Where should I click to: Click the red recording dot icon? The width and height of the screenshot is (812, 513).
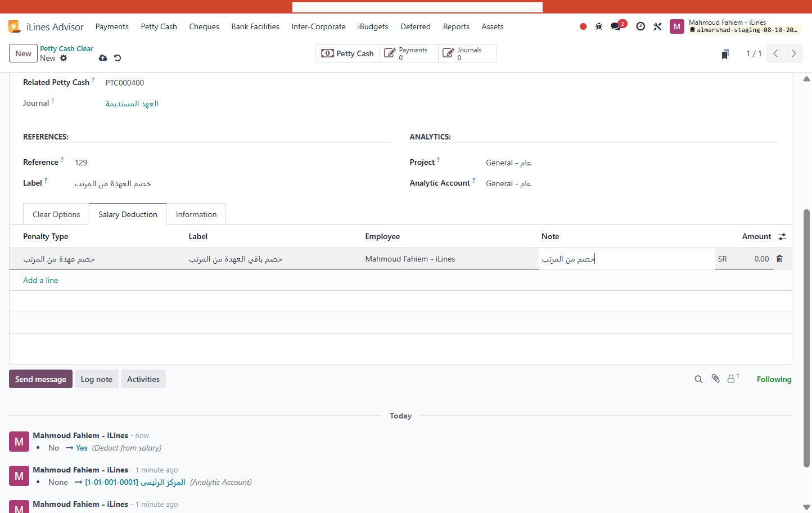click(583, 26)
